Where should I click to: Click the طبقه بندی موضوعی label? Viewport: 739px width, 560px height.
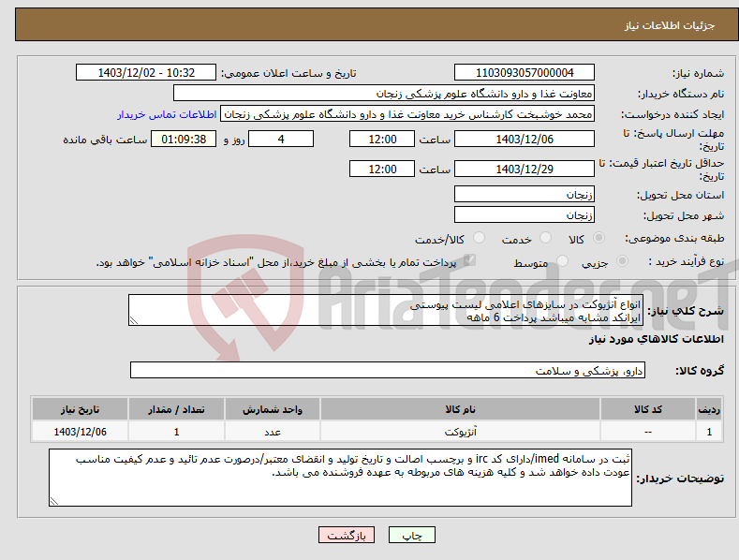(674, 238)
